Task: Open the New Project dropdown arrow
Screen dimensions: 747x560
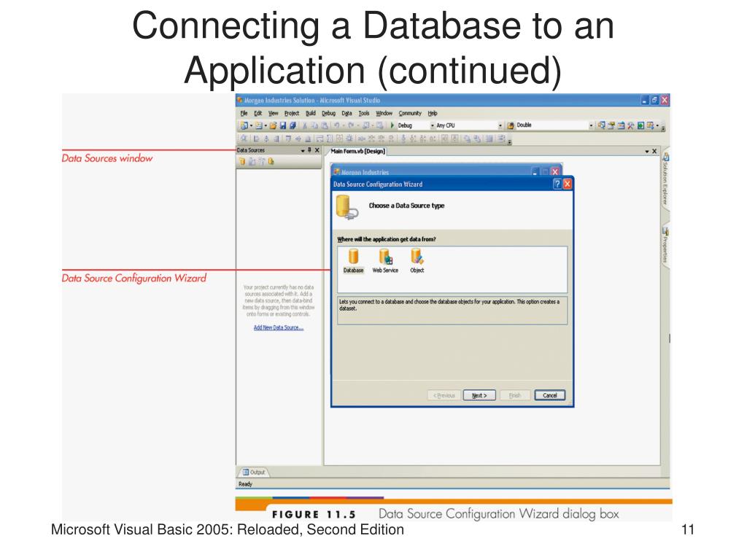Action: point(251,125)
